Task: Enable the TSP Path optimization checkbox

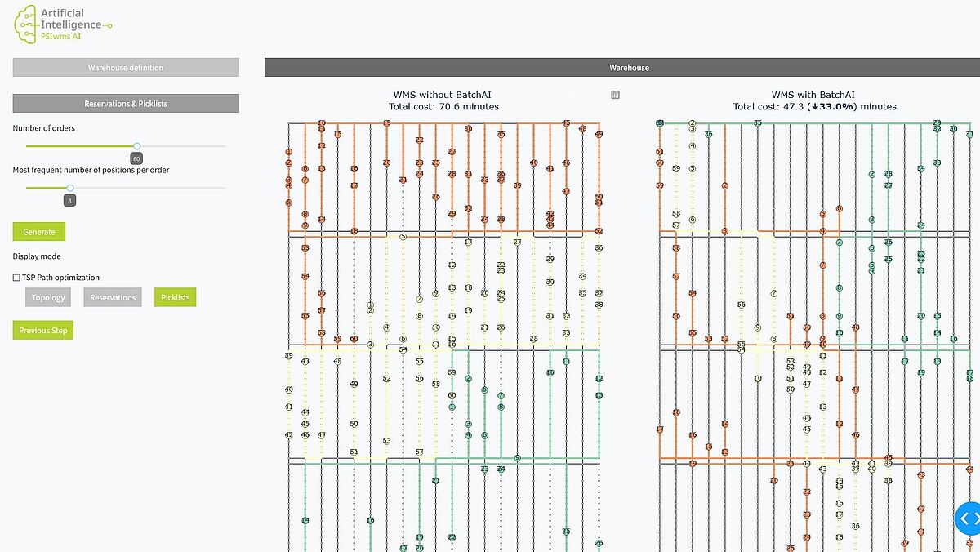Action: (x=17, y=278)
